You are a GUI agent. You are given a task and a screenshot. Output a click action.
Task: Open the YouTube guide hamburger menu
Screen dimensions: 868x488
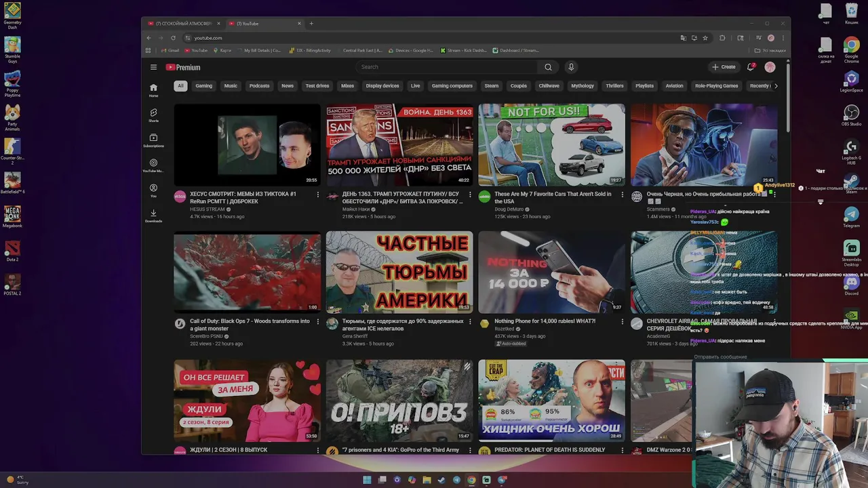pyautogui.click(x=153, y=67)
